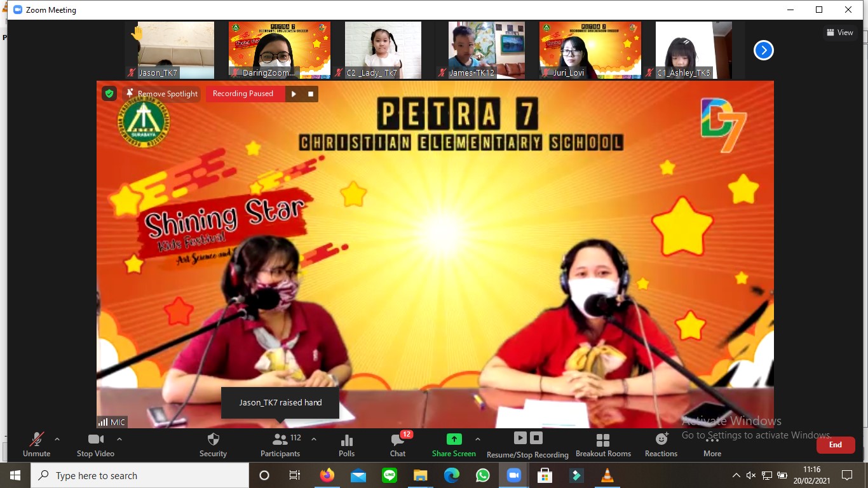Open the Polls panel
868x488 pixels.
click(x=346, y=440)
